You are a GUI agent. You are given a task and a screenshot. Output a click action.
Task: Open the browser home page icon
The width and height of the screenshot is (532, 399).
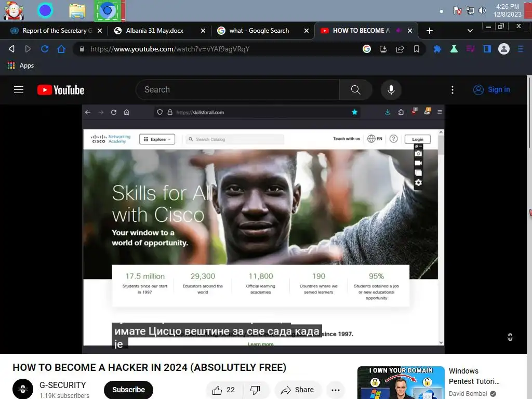61,49
